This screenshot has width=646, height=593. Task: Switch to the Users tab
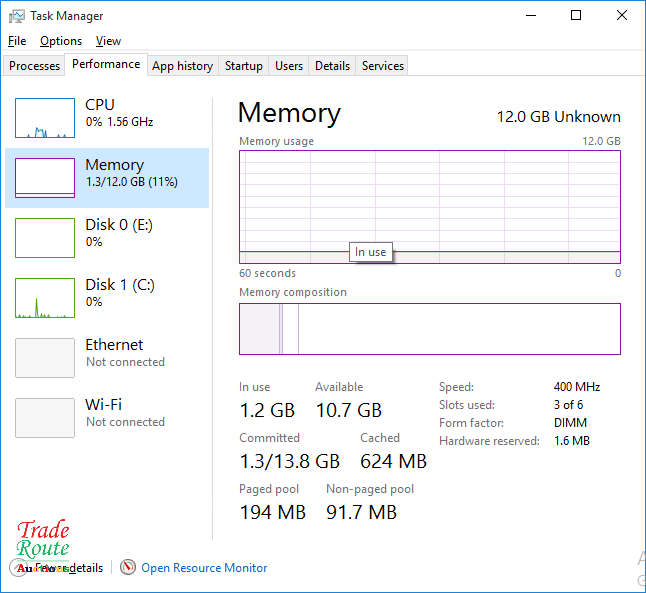point(289,66)
